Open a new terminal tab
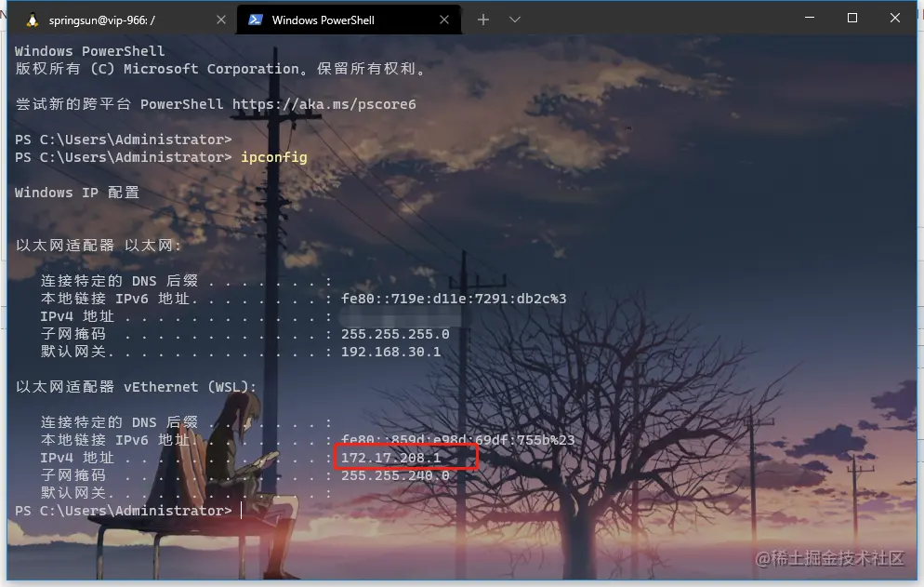 pyautogui.click(x=483, y=20)
